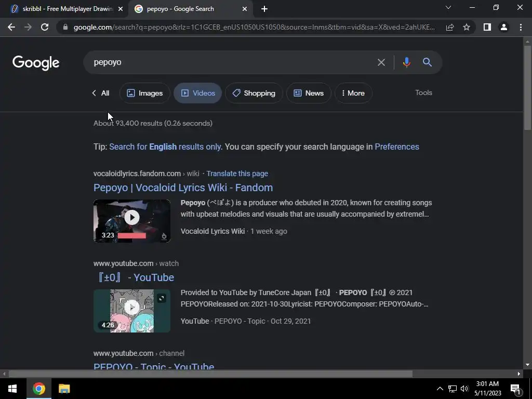Close the pepoyo Google Search tab

245,9
